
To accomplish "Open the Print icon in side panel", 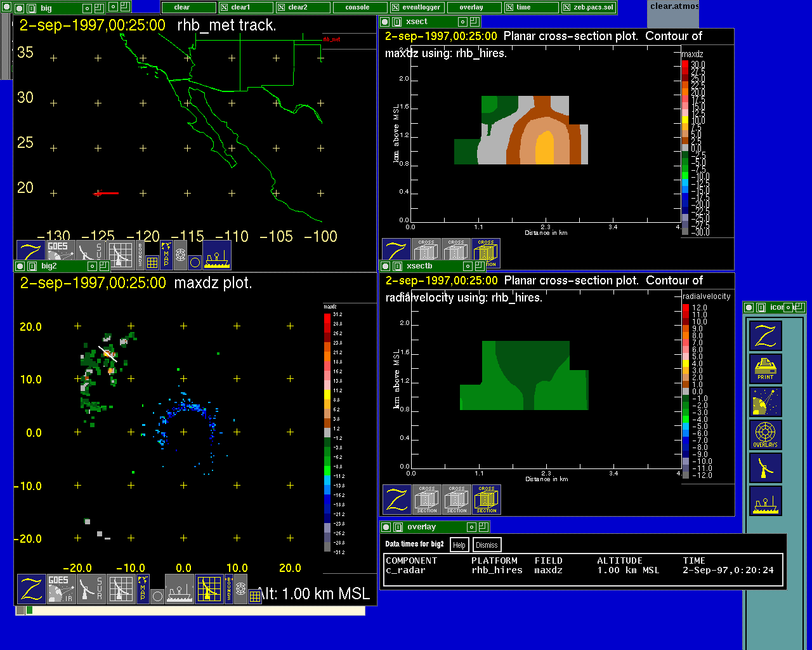I will click(765, 369).
